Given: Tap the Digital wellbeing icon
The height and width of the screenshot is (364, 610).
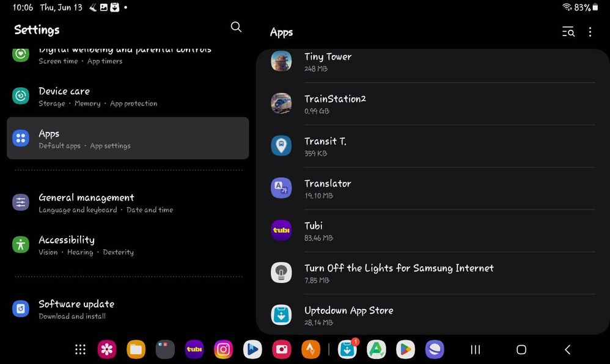Looking at the screenshot, I should (21, 54).
